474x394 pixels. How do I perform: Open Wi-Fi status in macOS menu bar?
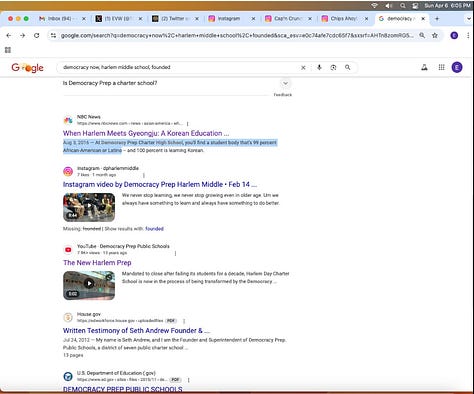374,6
